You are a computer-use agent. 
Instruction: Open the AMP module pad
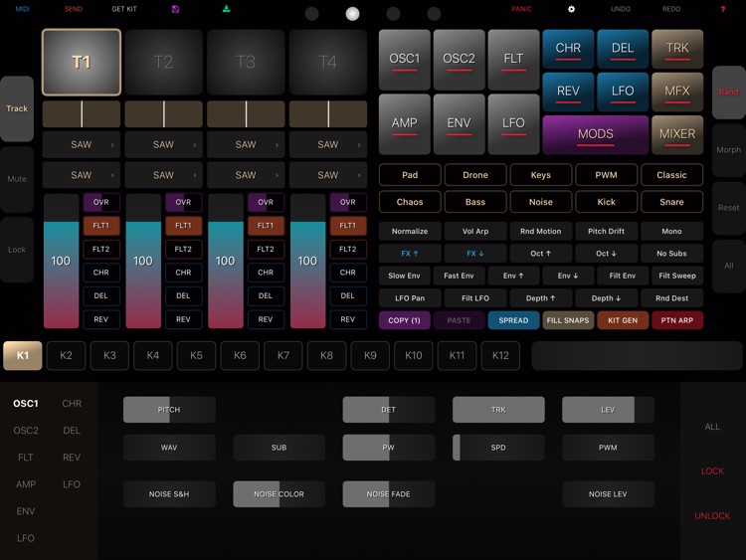405,123
